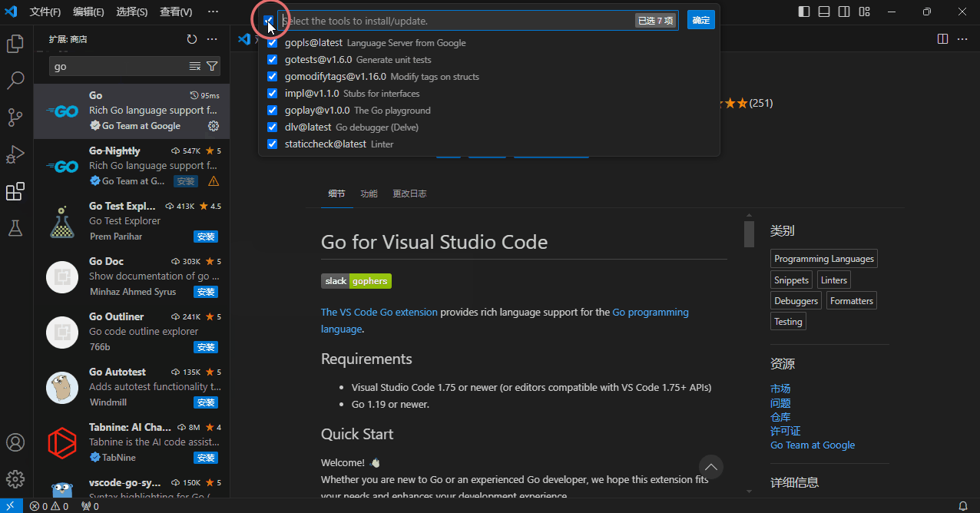Install the Go Test Explorer extension

pos(206,237)
